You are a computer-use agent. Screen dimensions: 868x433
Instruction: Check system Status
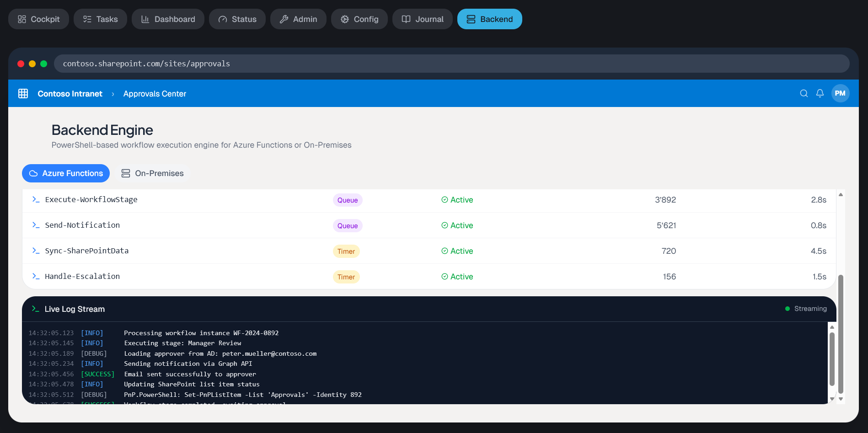point(237,19)
